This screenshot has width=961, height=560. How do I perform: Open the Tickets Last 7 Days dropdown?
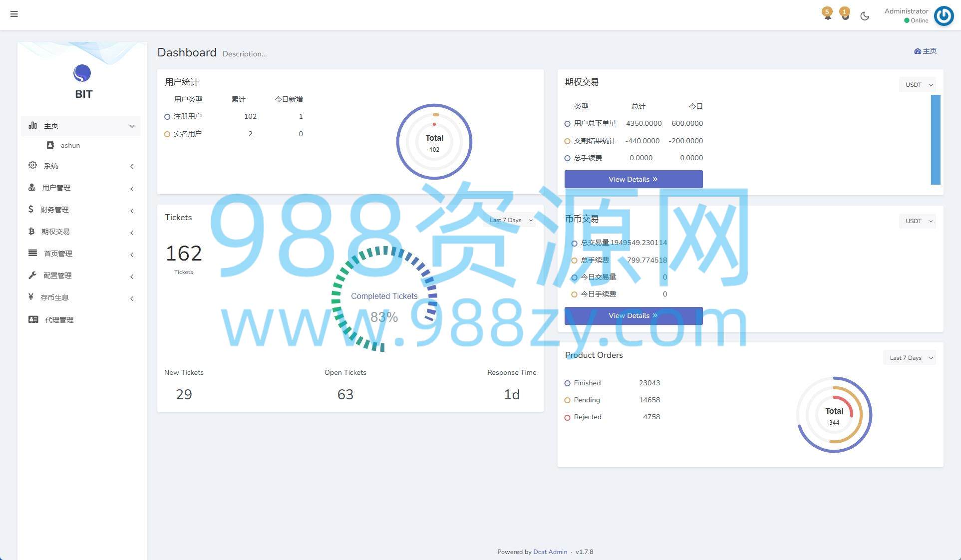coord(509,220)
